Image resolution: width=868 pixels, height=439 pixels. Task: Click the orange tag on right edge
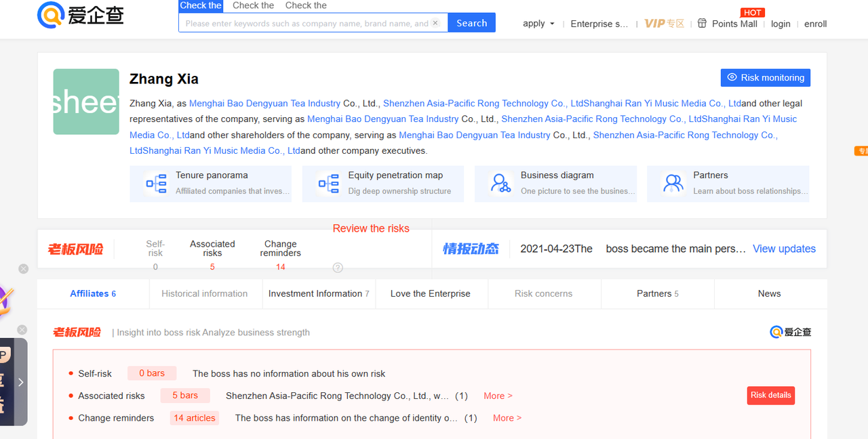861,151
